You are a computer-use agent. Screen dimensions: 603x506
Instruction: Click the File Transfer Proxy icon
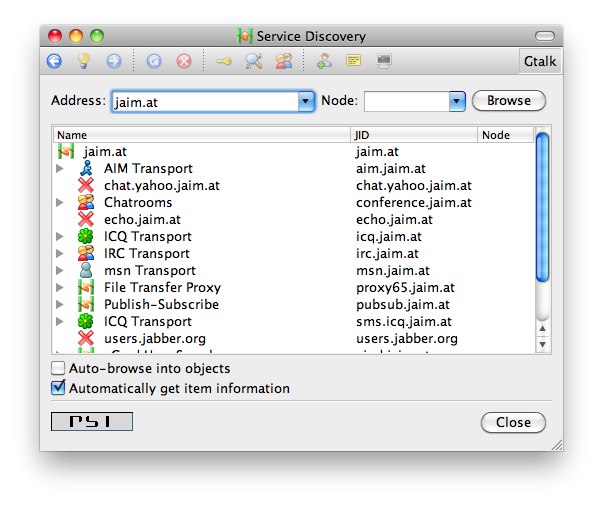tap(86, 287)
